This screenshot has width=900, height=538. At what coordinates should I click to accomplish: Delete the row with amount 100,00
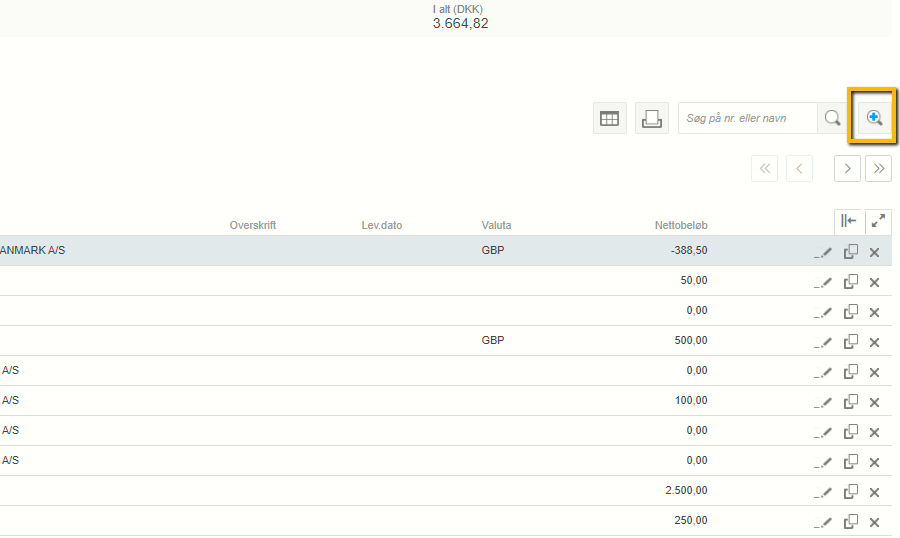[874, 402]
